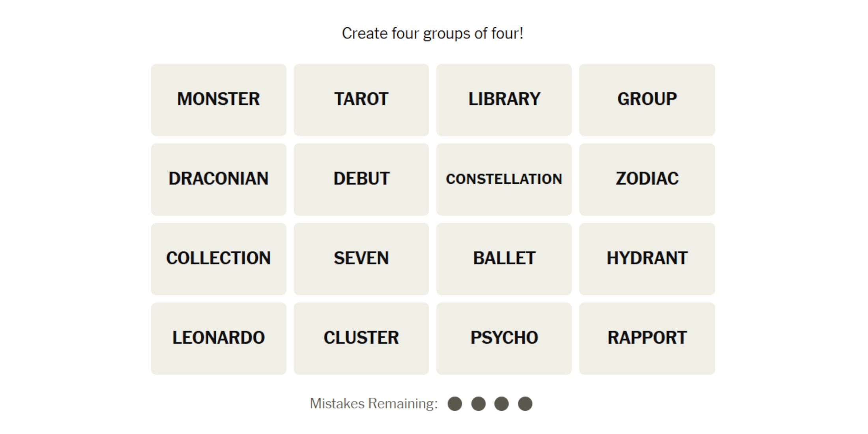Image resolution: width=868 pixels, height=434 pixels.
Task: Select the CONSTELLATION tile
Action: [503, 178]
